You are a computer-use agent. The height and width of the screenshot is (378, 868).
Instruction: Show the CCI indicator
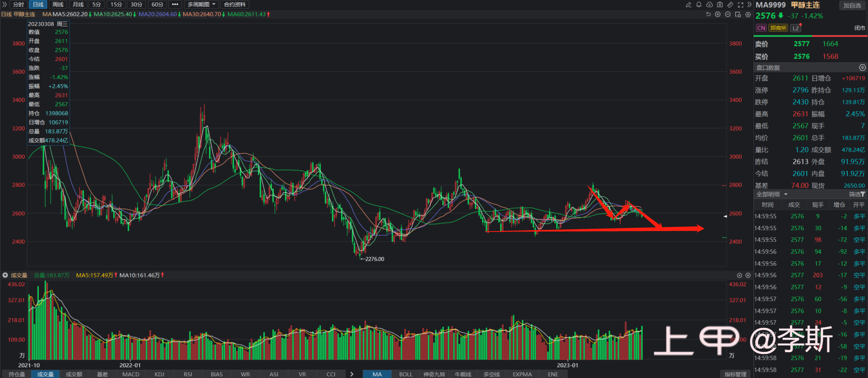pyautogui.click(x=331, y=374)
